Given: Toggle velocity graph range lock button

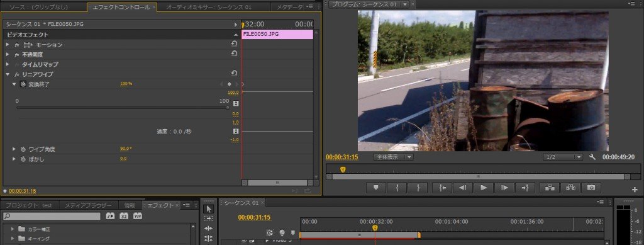Looking at the screenshot, I should coord(236,132).
